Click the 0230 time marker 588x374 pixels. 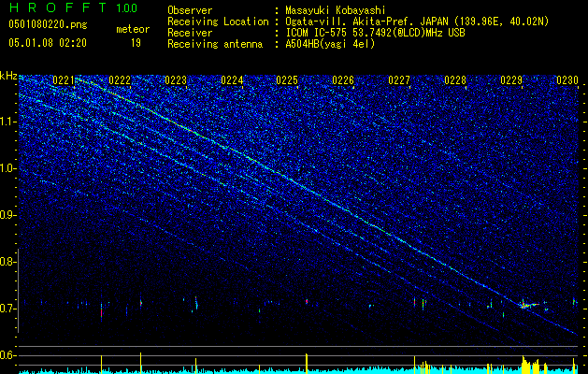[567, 79]
